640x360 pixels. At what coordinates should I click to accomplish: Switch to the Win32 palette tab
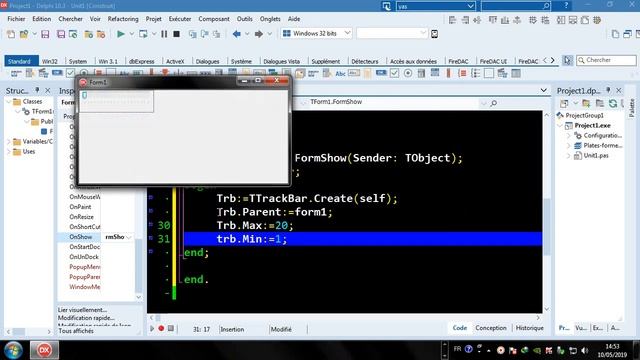click(x=50, y=61)
